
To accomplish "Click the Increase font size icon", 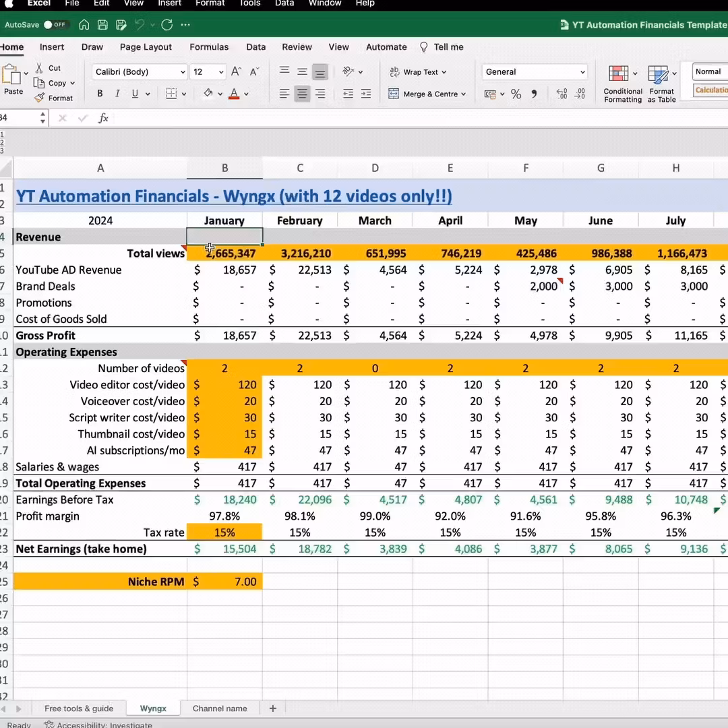I will coord(236,71).
